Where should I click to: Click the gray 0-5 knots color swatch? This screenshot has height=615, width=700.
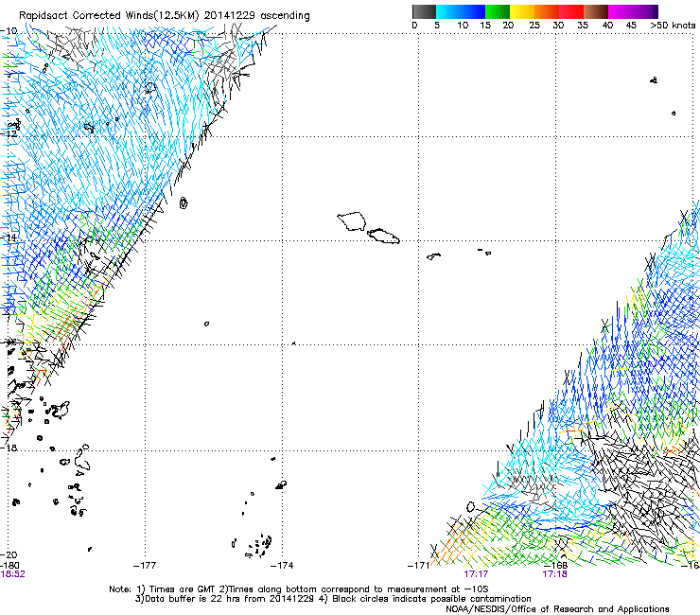coord(424,11)
